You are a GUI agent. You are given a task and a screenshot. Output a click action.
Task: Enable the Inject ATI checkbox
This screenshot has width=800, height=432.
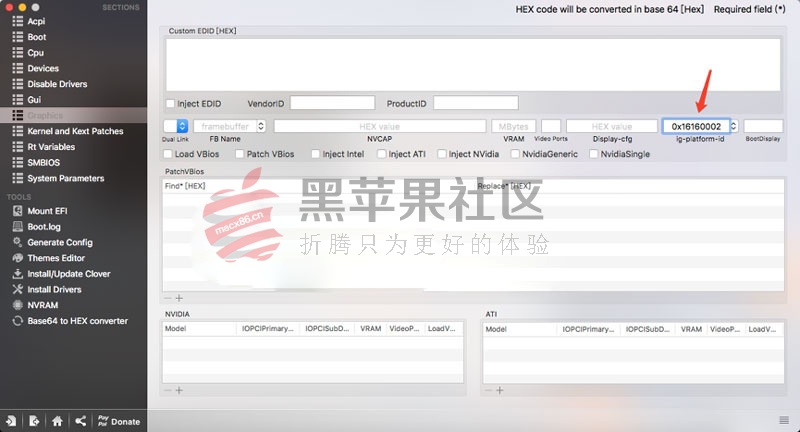[x=381, y=154]
